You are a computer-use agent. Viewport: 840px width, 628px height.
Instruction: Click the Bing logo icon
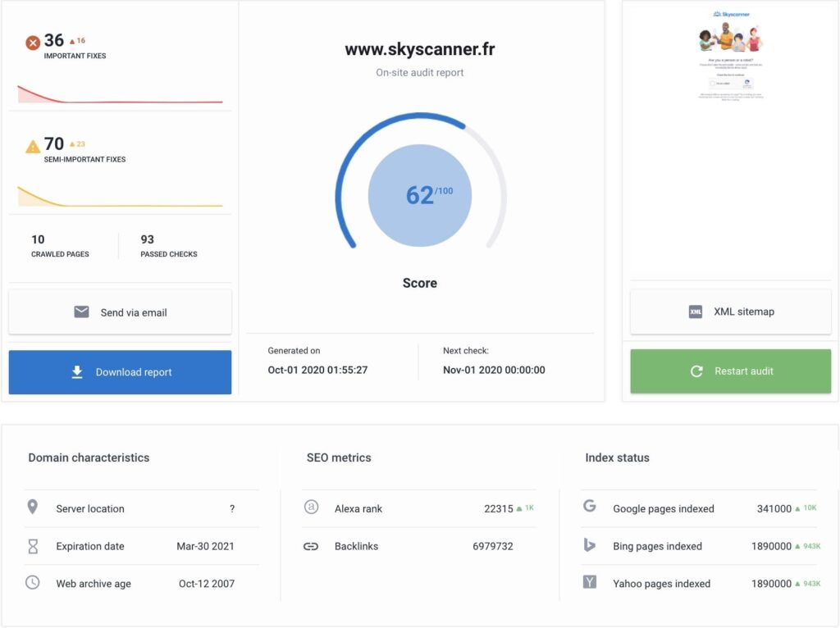click(x=589, y=545)
